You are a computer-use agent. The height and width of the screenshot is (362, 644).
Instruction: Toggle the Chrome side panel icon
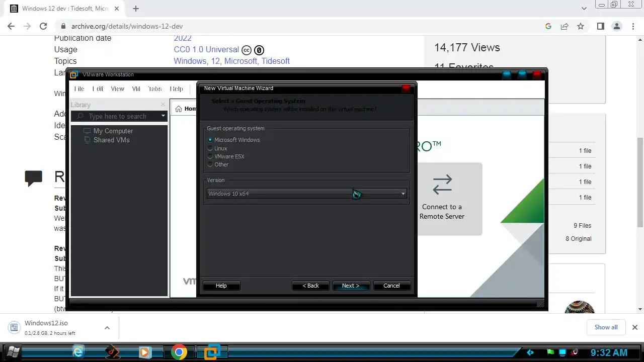(600, 26)
